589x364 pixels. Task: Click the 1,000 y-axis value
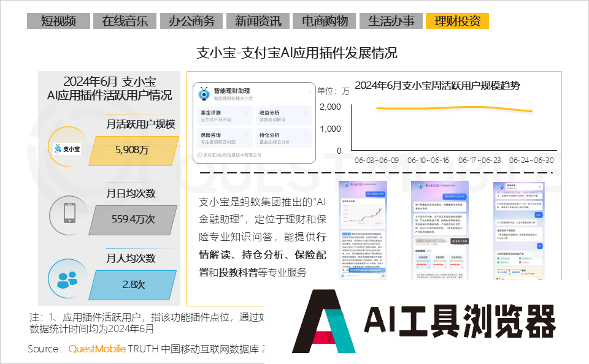330,129
